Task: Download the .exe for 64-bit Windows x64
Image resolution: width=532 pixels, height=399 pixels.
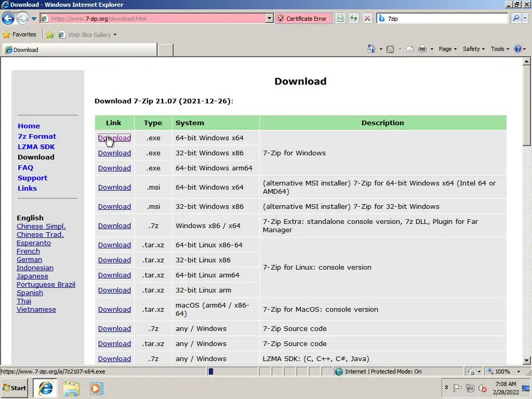Action: [114, 138]
